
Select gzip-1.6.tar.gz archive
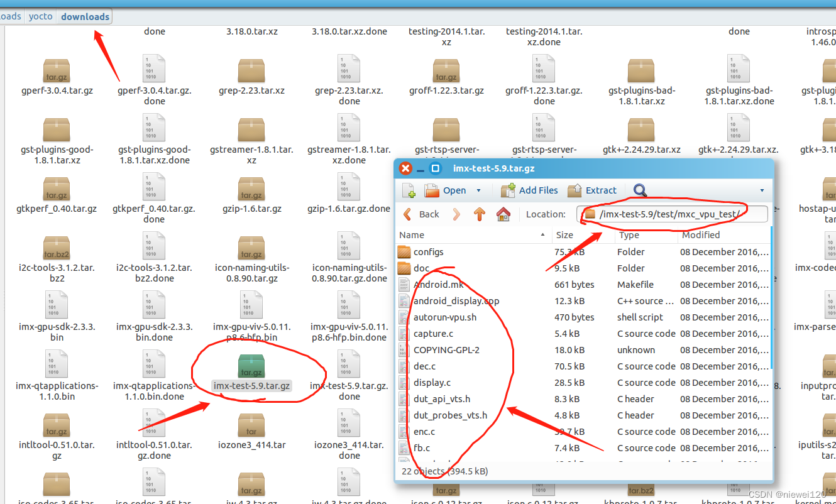tap(251, 195)
